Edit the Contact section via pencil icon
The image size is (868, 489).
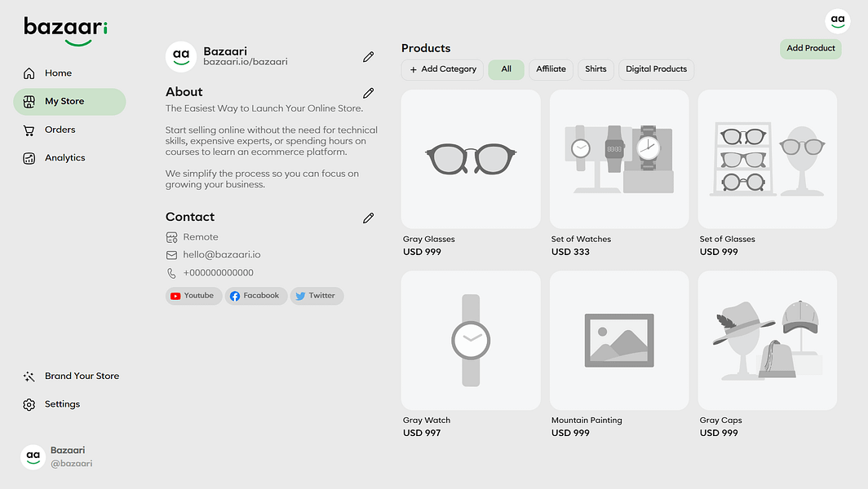click(369, 218)
